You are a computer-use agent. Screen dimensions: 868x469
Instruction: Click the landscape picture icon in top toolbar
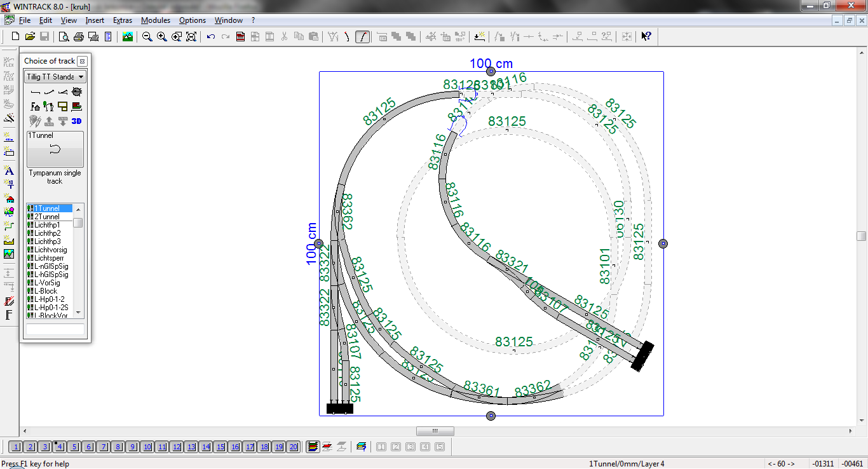128,37
